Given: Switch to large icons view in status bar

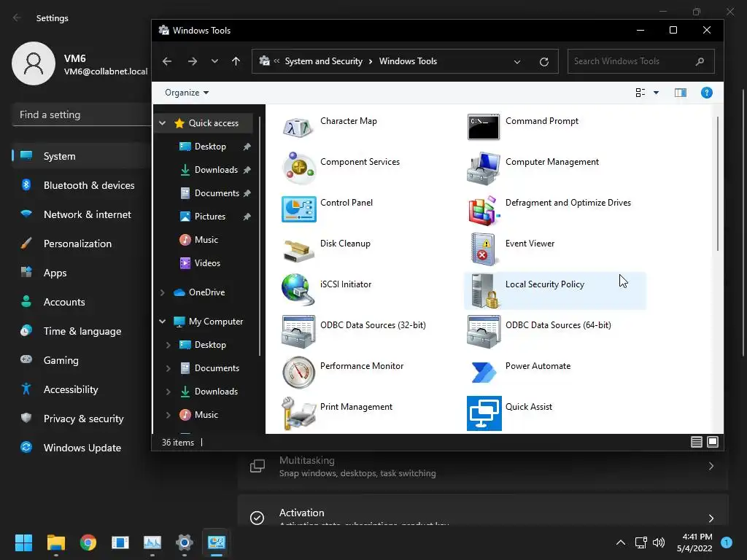Looking at the screenshot, I should (712, 442).
